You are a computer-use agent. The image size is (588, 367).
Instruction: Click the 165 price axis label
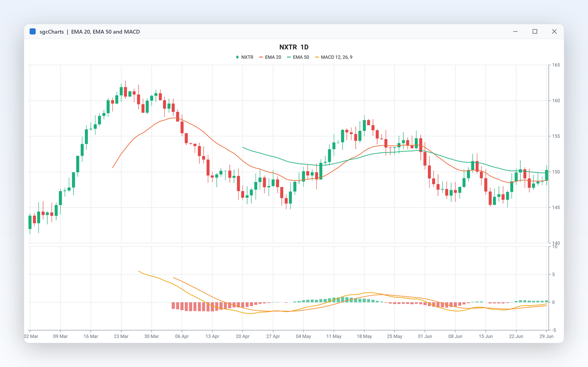click(555, 65)
